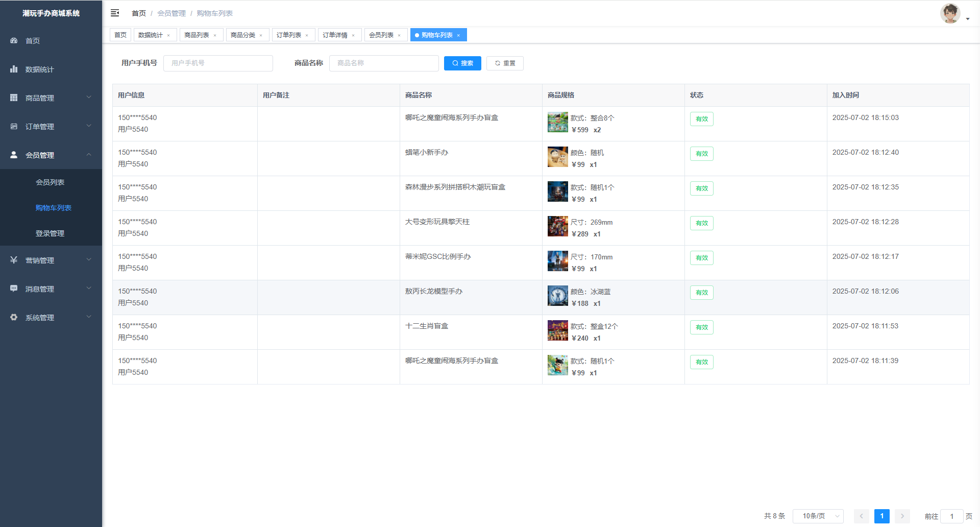Switch to the 会员列表 tab
This screenshot has height=527, width=980.
coord(381,35)
